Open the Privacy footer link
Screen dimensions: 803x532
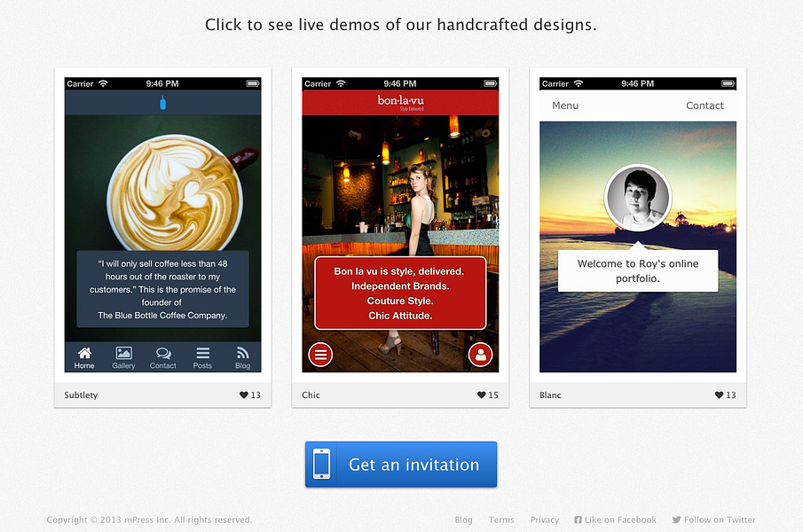pyautogui.click(x=545, y=520)
